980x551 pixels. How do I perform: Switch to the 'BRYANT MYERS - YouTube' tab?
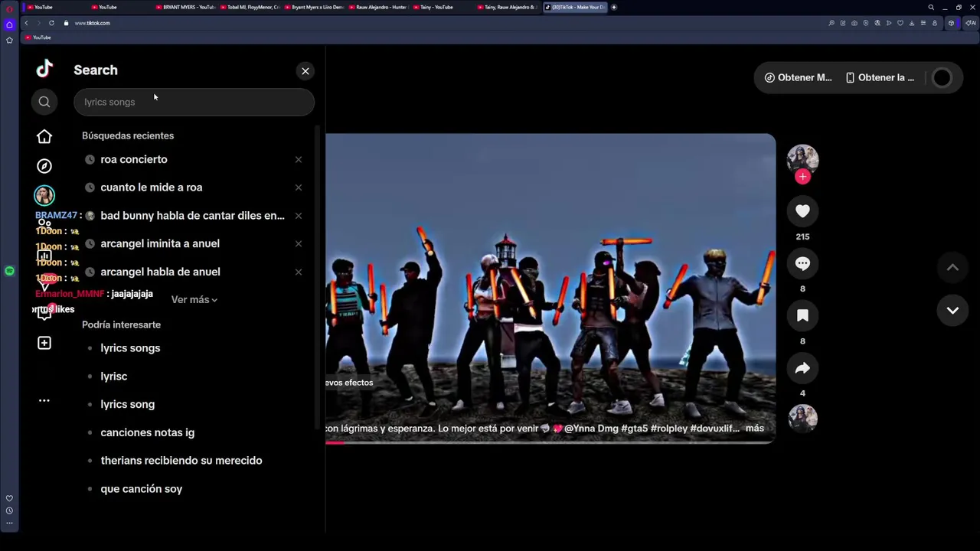185,7
